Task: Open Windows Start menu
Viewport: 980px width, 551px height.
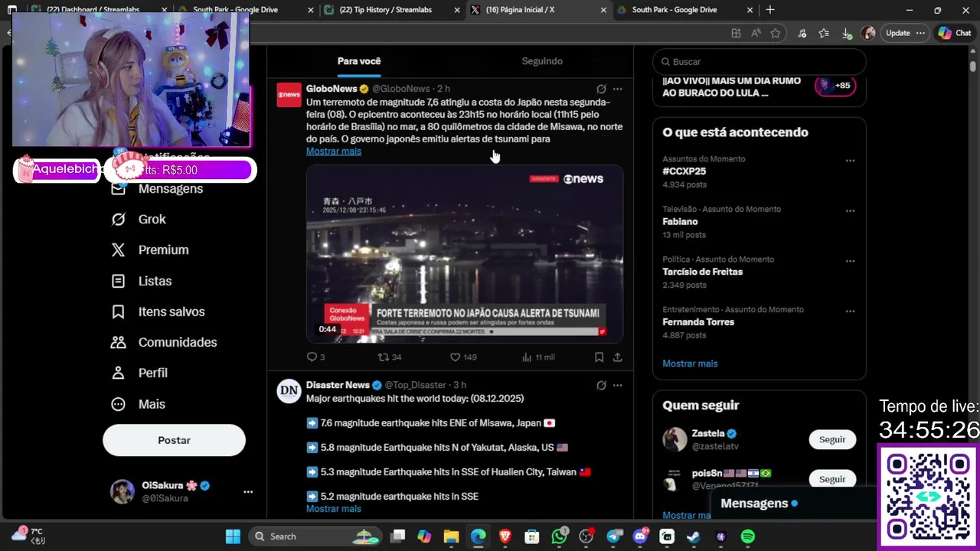Action: 233,536
